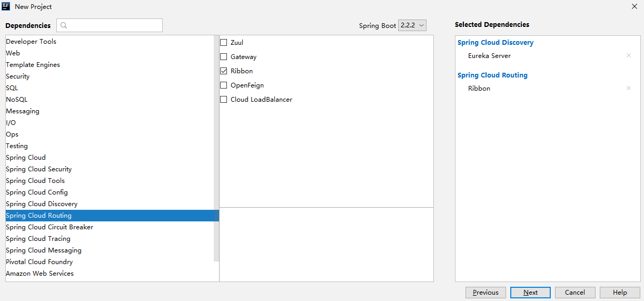Open the Spring Boot version dropdown
Screen dimensions: 644x301
[412, 25]
